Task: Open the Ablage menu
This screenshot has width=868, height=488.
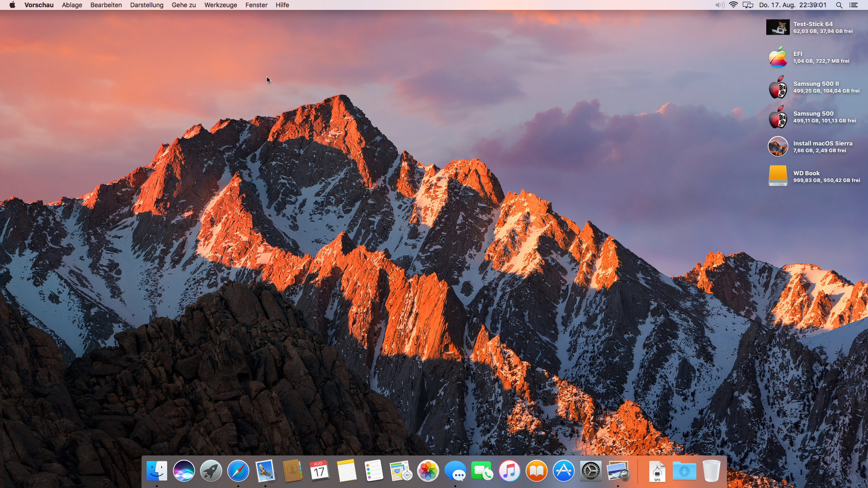Action: 72,5
